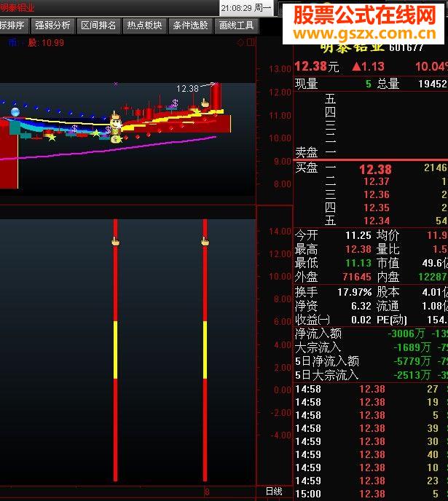Click the buy-one price 12.38 in the 买盘 row
The width and height of the screenshot is (448, 501).
(x=375, y=169)
